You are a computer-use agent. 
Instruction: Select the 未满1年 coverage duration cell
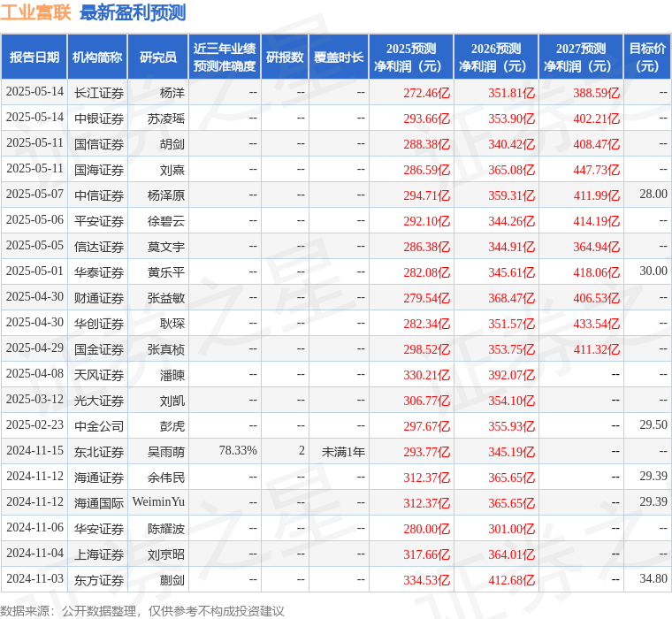point(343,452)
